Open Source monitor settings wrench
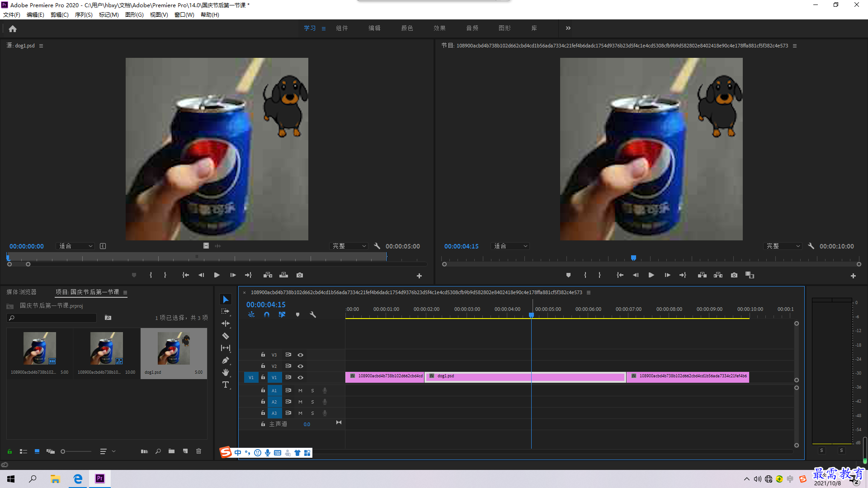 click(x=377, y=246)
